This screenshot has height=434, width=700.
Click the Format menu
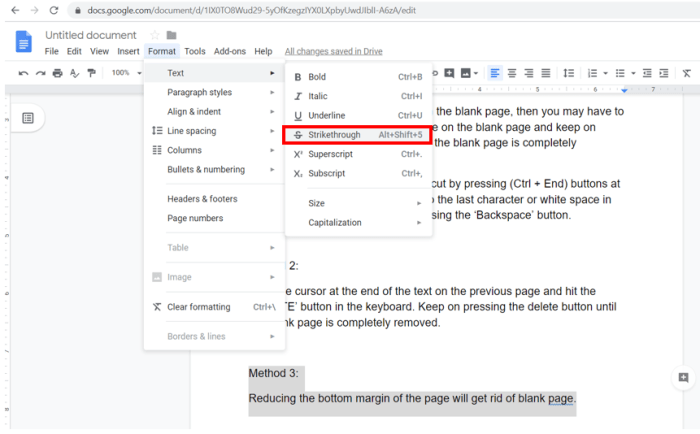(162, 51)
